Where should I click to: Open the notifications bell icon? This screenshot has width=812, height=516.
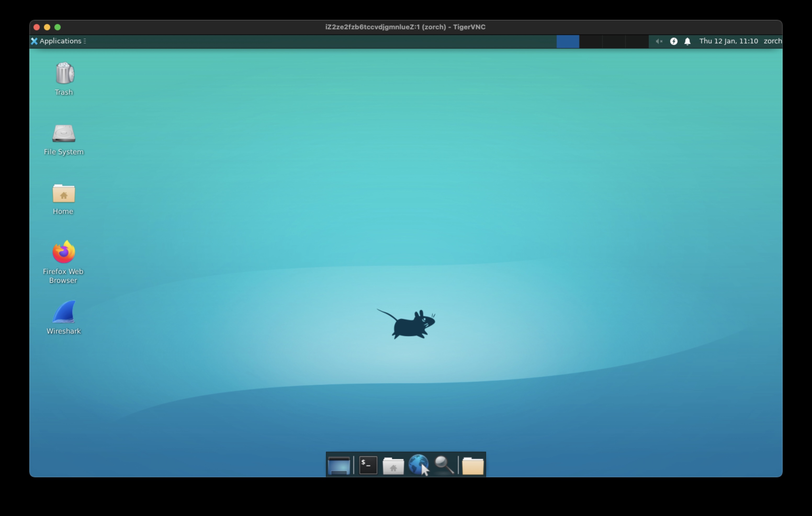[x=687, y=41]
